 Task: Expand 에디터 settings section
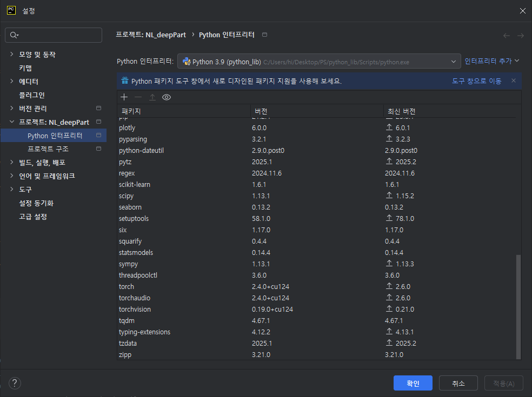12,81
